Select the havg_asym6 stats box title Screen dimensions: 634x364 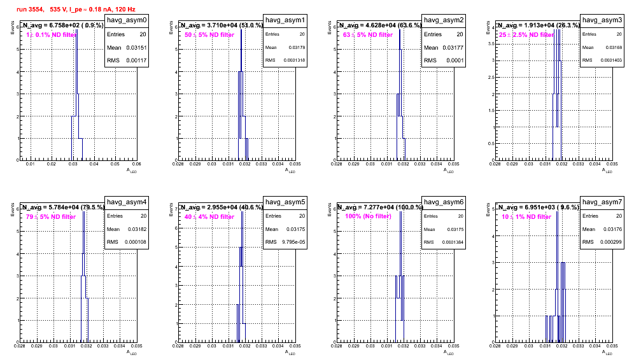coord(444,202)
